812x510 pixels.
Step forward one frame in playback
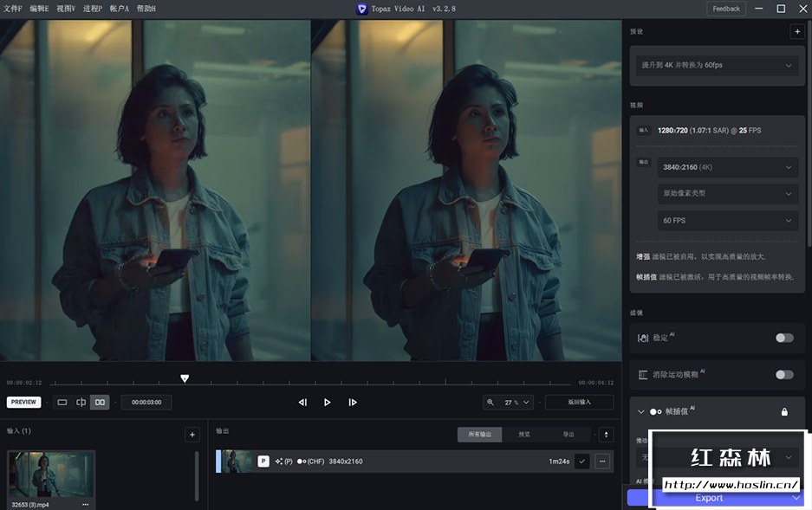point(353,402)
